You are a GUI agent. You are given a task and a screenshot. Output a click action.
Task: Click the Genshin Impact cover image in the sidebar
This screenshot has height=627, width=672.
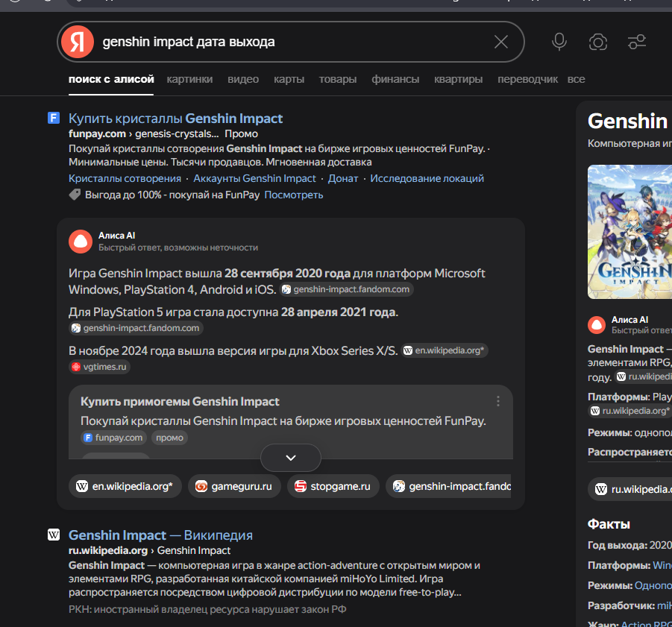click(x=629, y=232)
